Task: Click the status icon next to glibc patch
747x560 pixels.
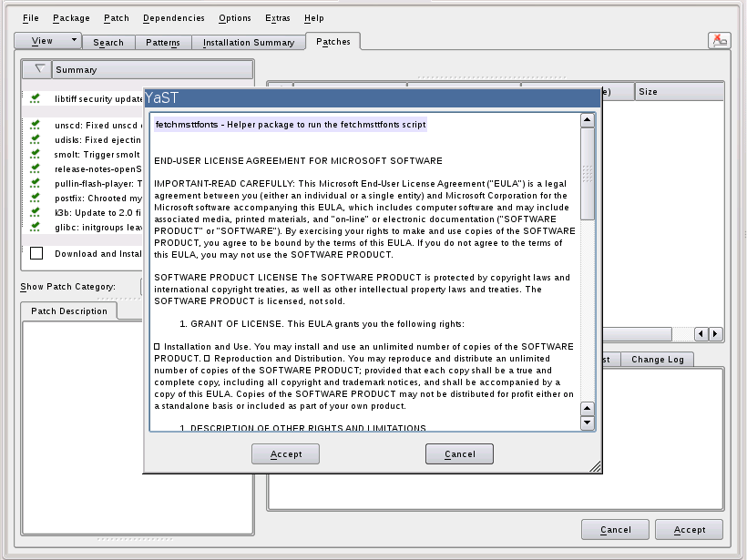Action: (x=35, y=227)
